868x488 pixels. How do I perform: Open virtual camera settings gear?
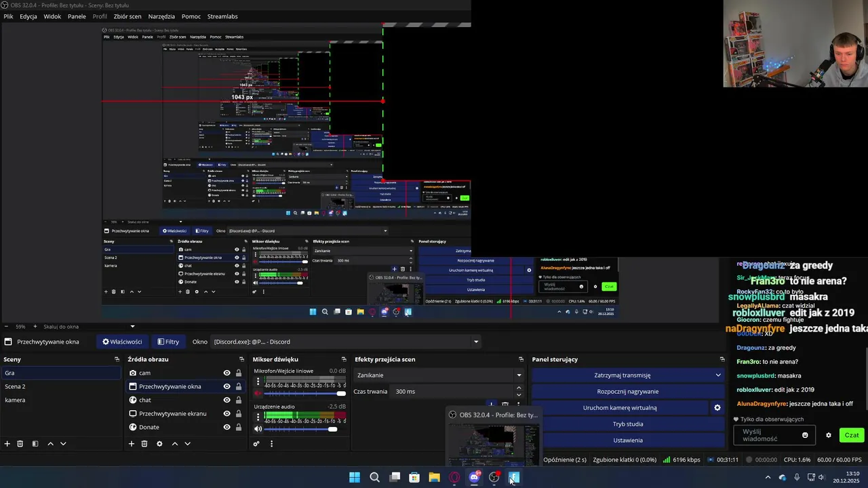click(x=717, y=408)
